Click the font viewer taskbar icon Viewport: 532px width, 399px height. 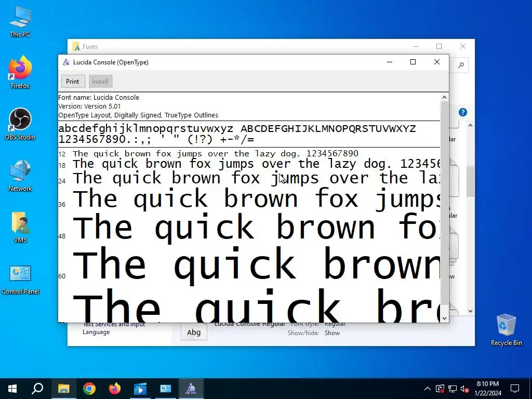191,389
